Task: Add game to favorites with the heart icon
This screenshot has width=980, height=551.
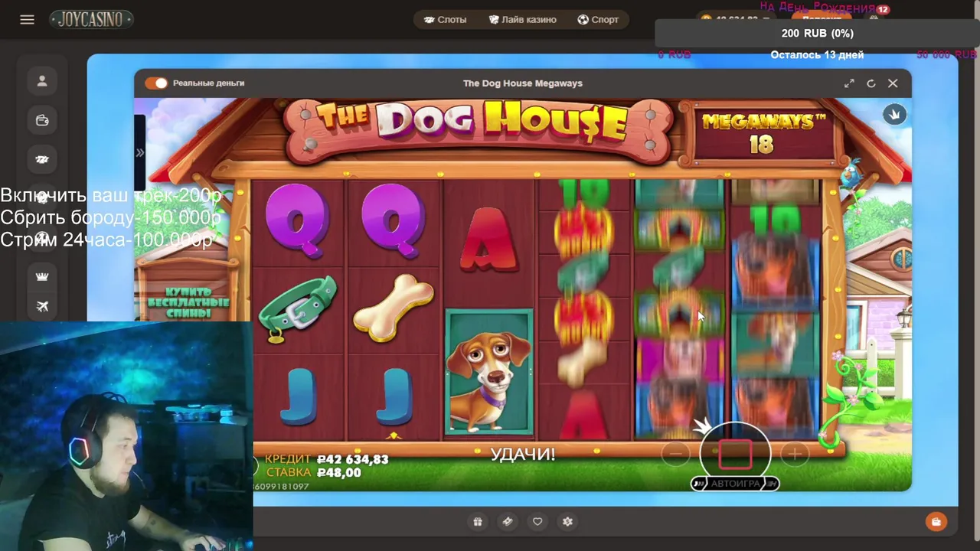Action: [537, 522]
